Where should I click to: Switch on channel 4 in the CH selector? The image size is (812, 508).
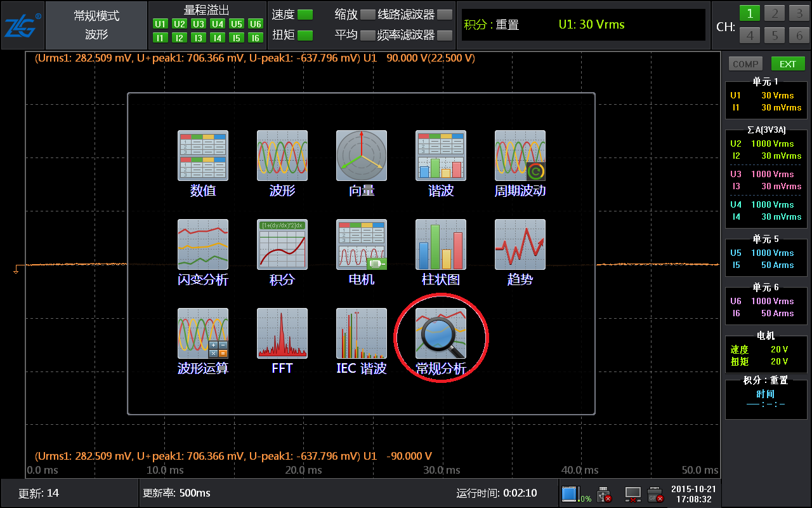coord(750,36)
